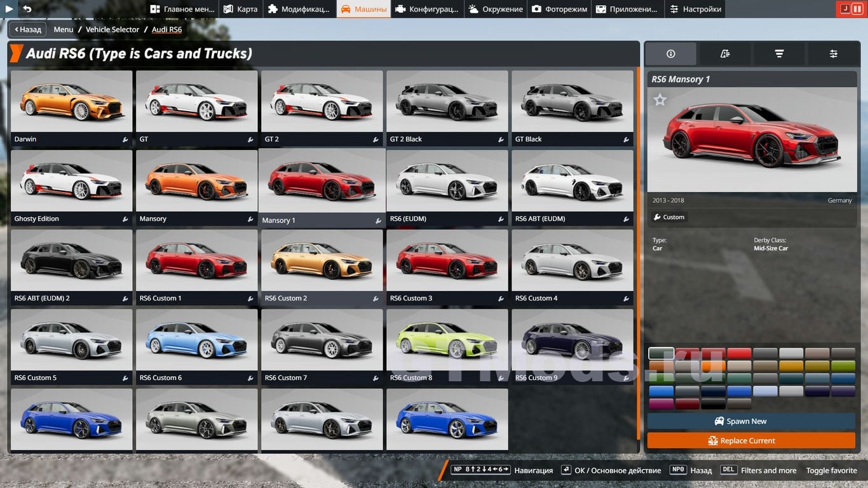Select the RS6 Custom 6 blue car thumbnail

point(196,341)
